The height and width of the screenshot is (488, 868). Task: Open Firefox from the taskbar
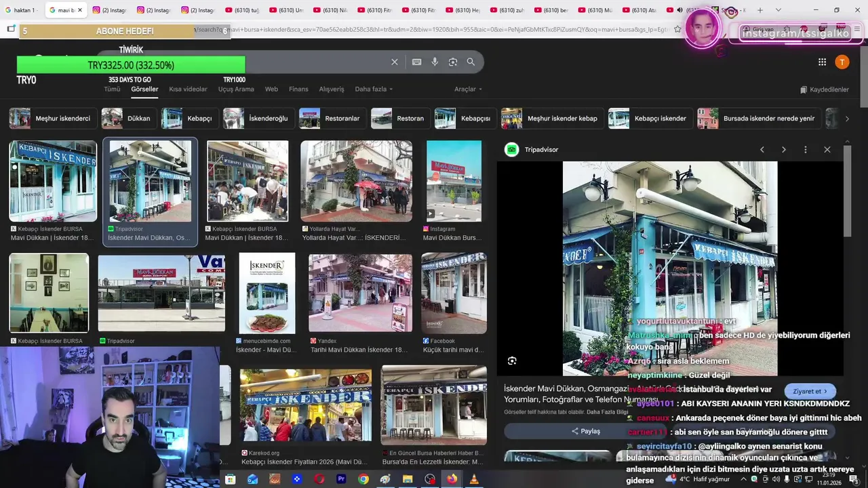click(x=452, y=479)
